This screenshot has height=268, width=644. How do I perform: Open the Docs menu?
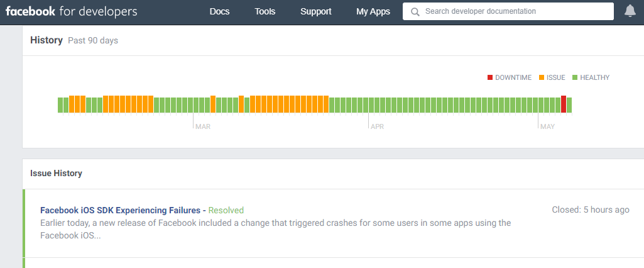pyautogui.click(x=219, y=11)
